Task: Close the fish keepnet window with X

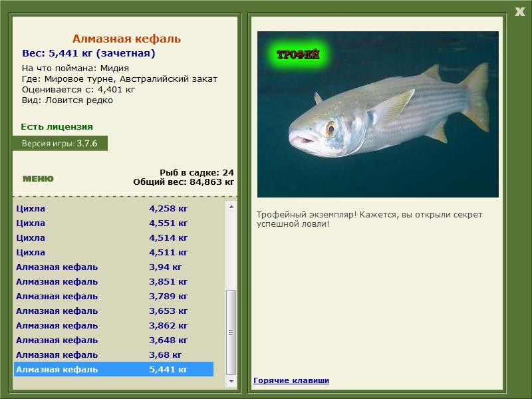Action: pyautogui.click(x=520, y=12)
